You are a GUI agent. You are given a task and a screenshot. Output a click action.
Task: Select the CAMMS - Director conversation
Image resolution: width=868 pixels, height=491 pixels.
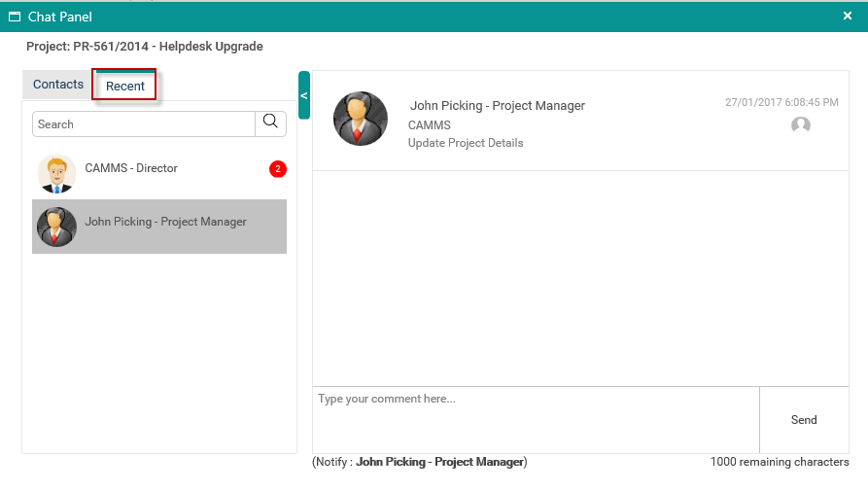[159, 173]
